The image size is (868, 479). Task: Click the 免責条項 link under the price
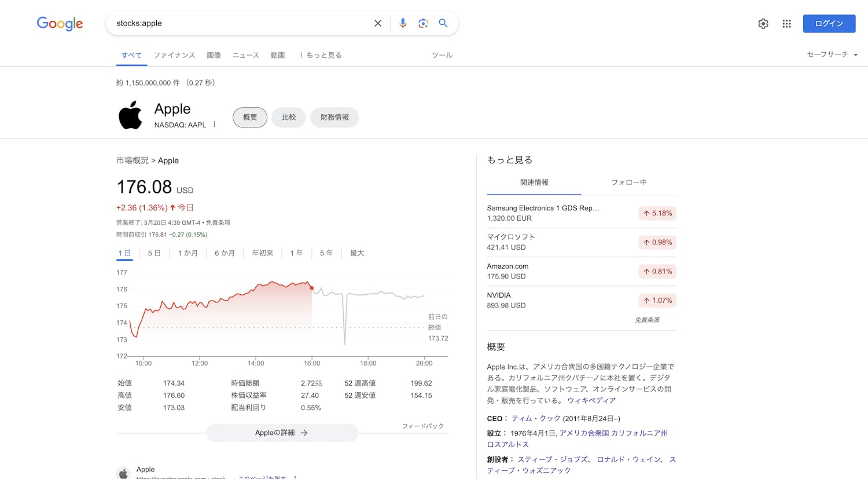218,222
